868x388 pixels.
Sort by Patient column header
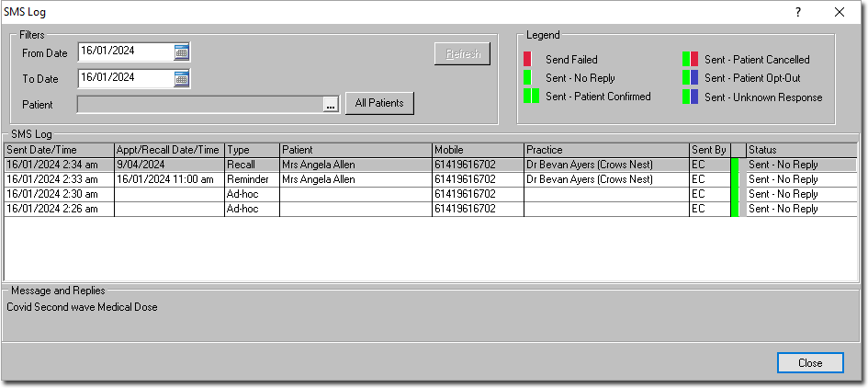[355, 150]
